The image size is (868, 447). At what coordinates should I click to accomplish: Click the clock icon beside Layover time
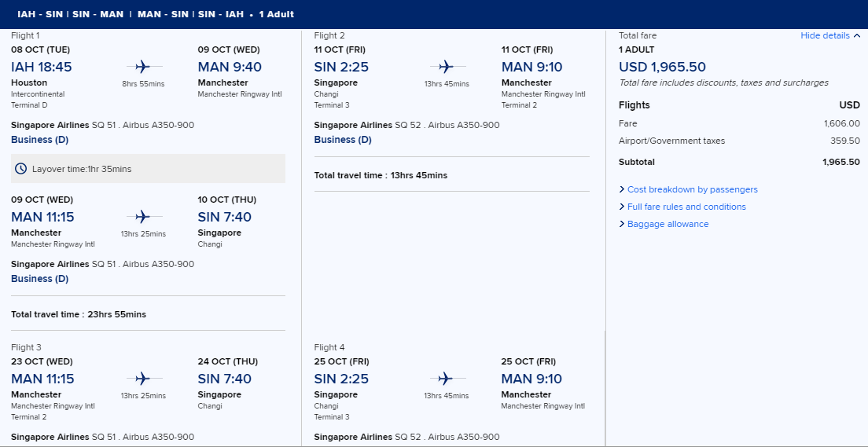tap(21, 169)
